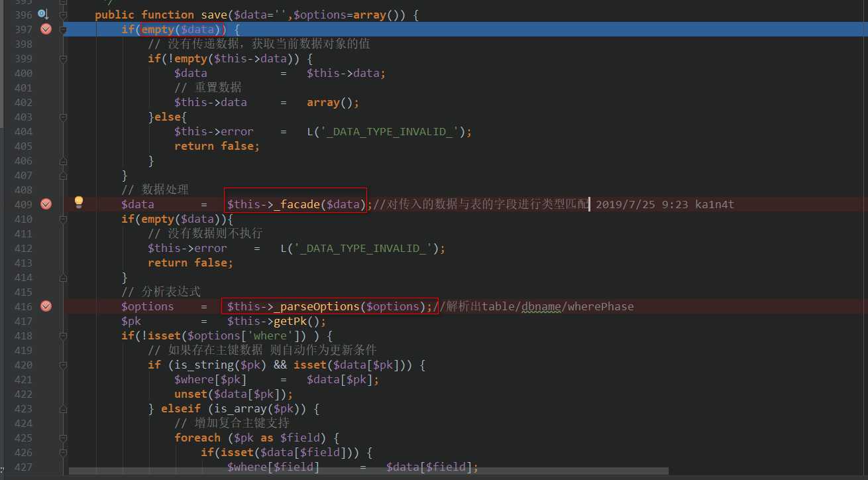Click the '_DATA_TYPE_INVALID_' string on line 412

[362, 248]
